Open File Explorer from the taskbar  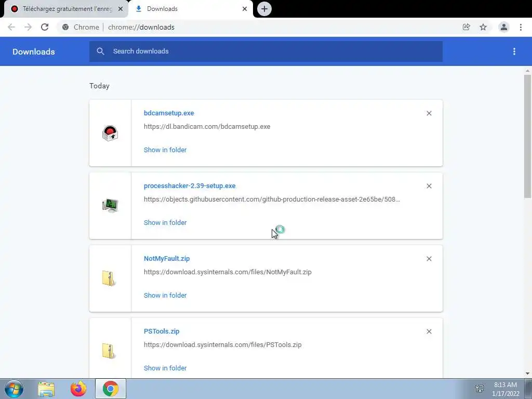(x=46, y=389)
